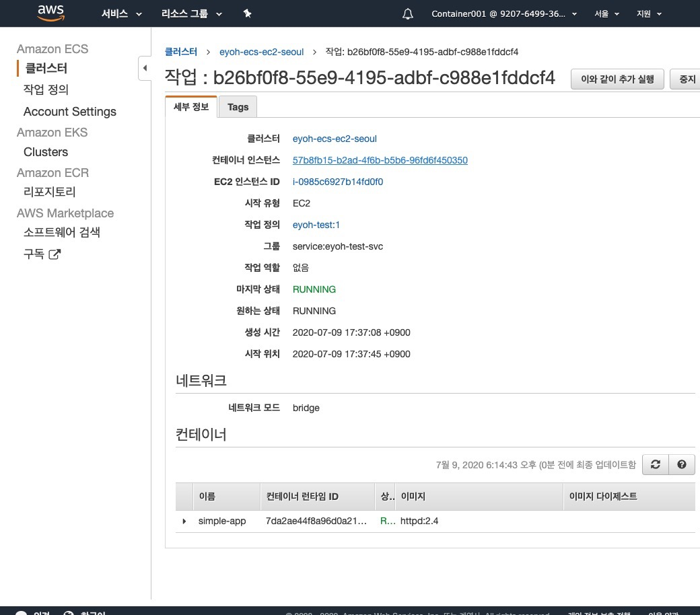
Task: Open the containers help question icon
Action: 681,464
